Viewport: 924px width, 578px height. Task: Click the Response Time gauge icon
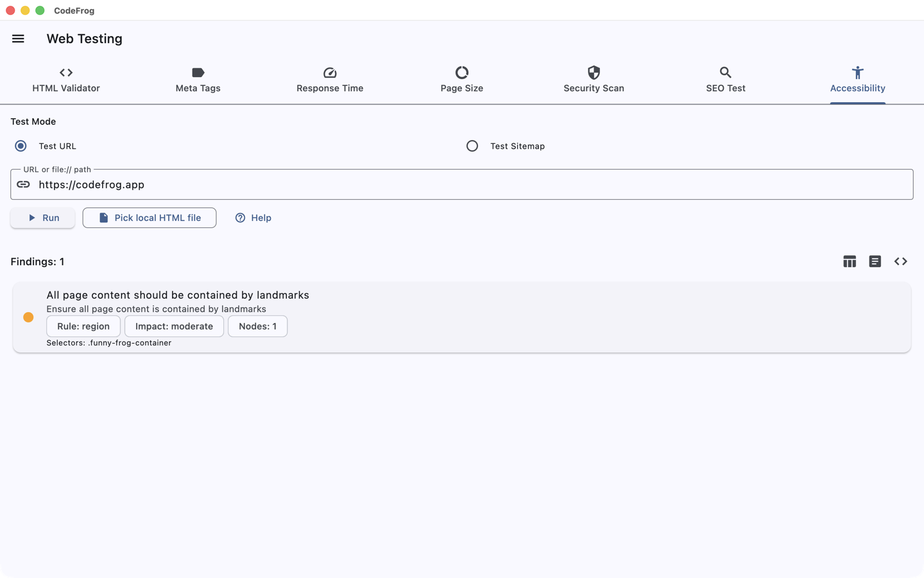point(330,73)
